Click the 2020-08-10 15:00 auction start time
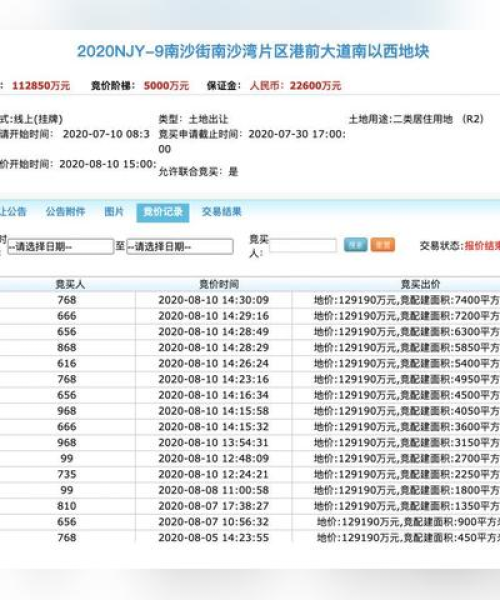The height and width of the screenshot is (600, 500). pos(107,164)
